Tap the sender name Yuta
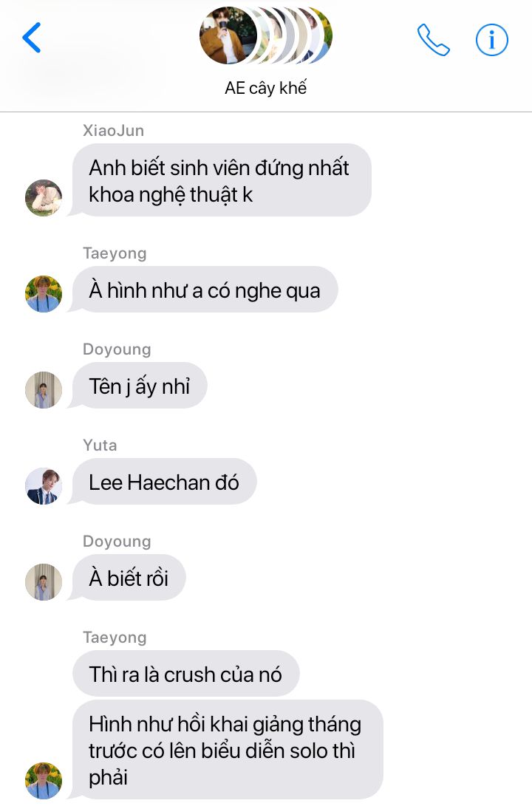The image size is (532, 806). coord(100,445)
